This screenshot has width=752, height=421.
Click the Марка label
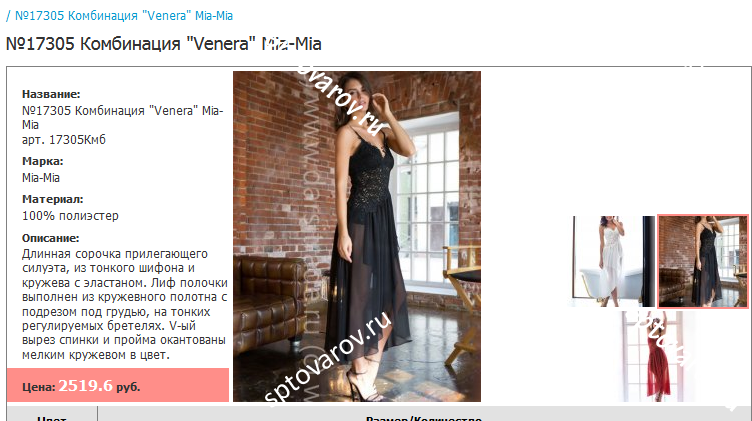coord(43,161)
